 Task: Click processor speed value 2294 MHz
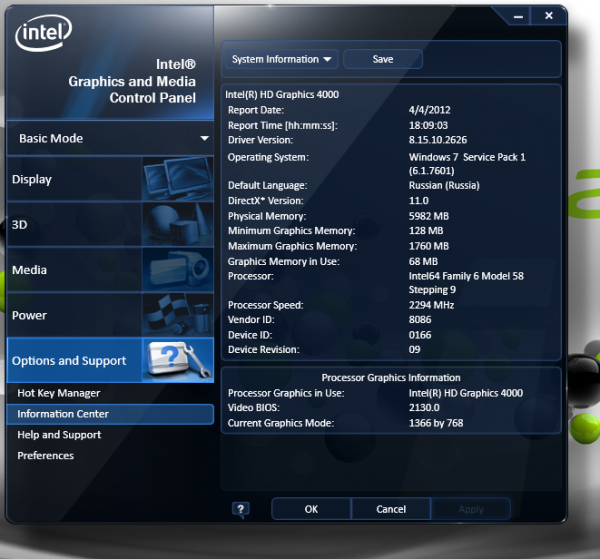pyautogui.click(x=431, y=305)
